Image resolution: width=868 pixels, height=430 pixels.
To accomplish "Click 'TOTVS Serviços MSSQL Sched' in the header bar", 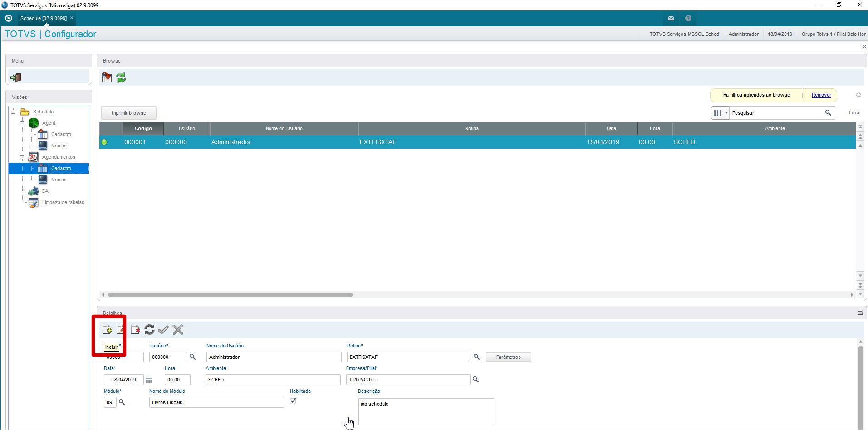I will [684, 34].
